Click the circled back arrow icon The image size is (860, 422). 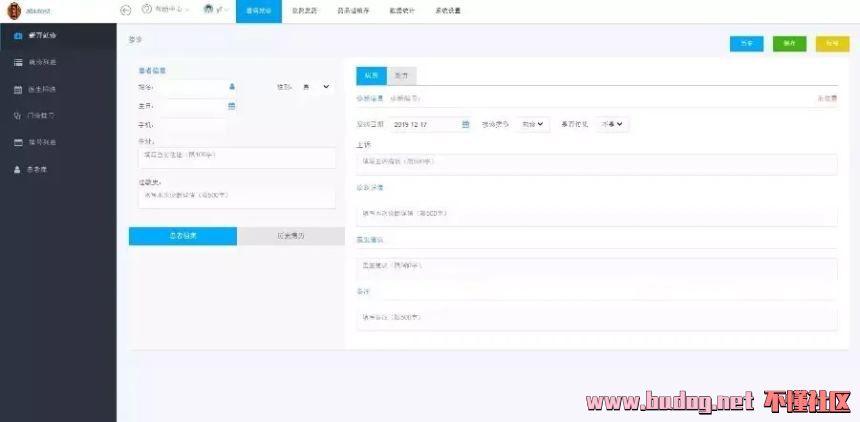126,10
